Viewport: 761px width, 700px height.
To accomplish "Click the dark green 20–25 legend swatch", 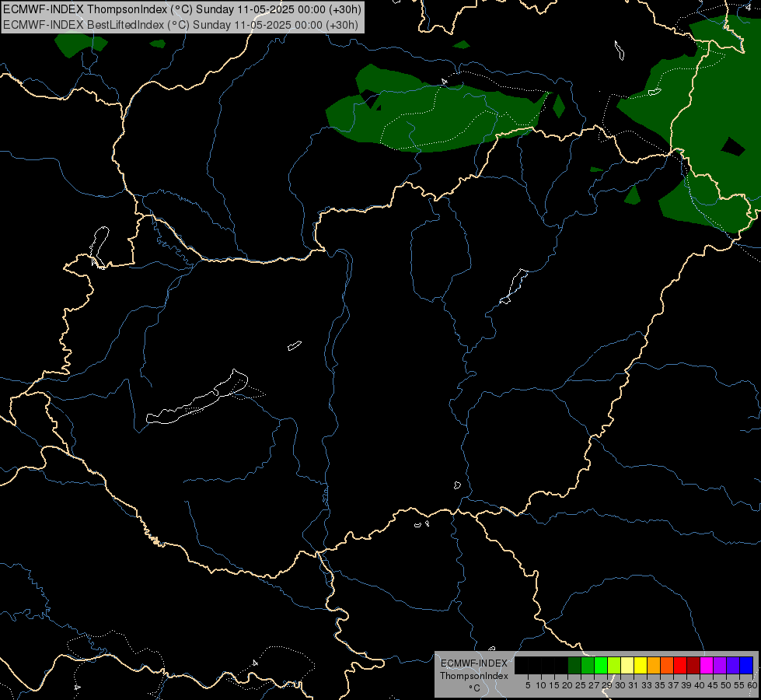I will click(574, 665).
